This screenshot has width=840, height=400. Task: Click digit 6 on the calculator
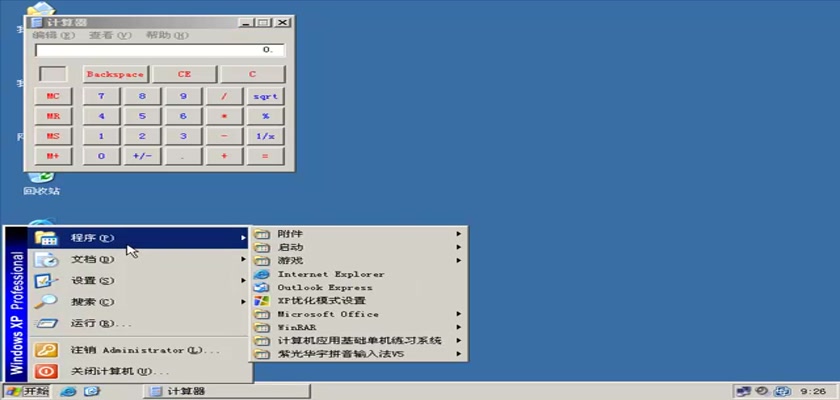tap(183, 116)
